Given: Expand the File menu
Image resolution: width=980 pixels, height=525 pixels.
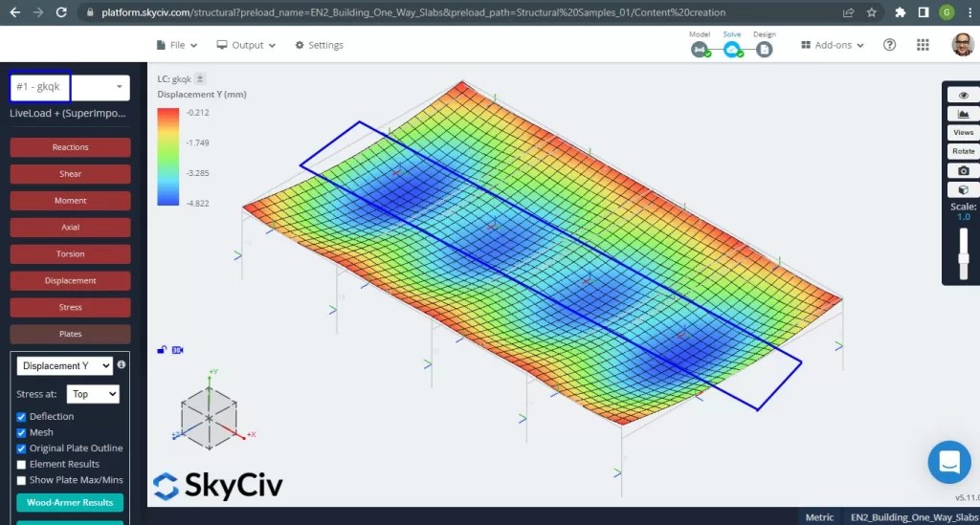Looking at the screenshot, I should click(177, 45).
